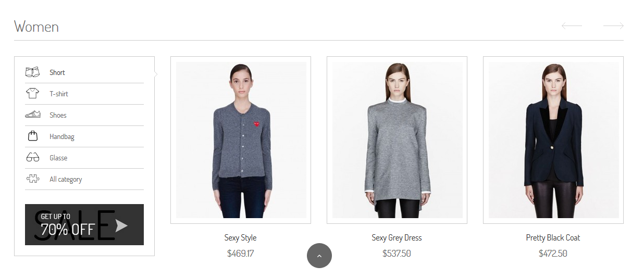Screen dimensions: 644x278
Task: Click the shorts icon in category list
Action: coord(32,72)
